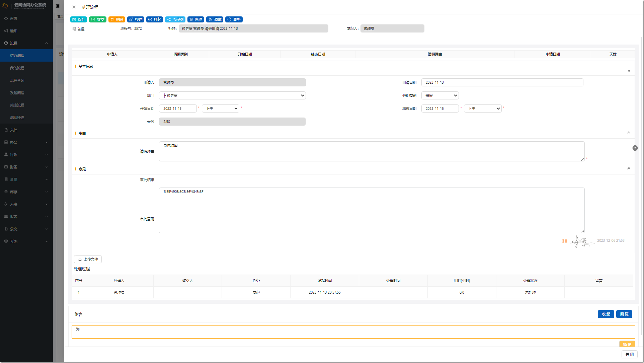Expand the 办公 sidebar menu
The height and width of the screenshot is (363, 644).
[x=26, y=142]
